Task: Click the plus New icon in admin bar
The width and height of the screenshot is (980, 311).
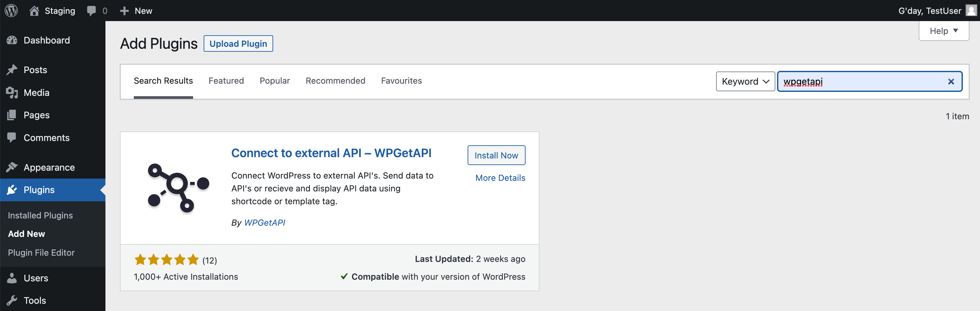Action: pyautogui.click(x=125, y=11)
